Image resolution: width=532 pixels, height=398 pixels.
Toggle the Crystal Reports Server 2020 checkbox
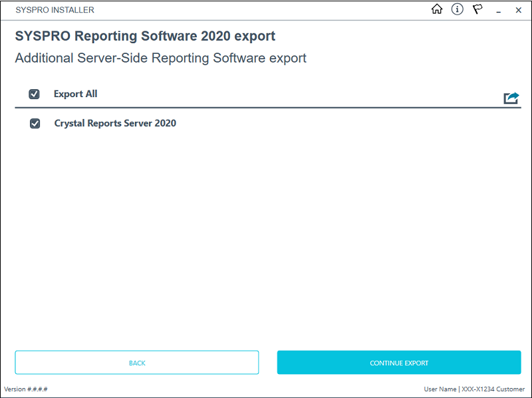[x=35, y=124]
